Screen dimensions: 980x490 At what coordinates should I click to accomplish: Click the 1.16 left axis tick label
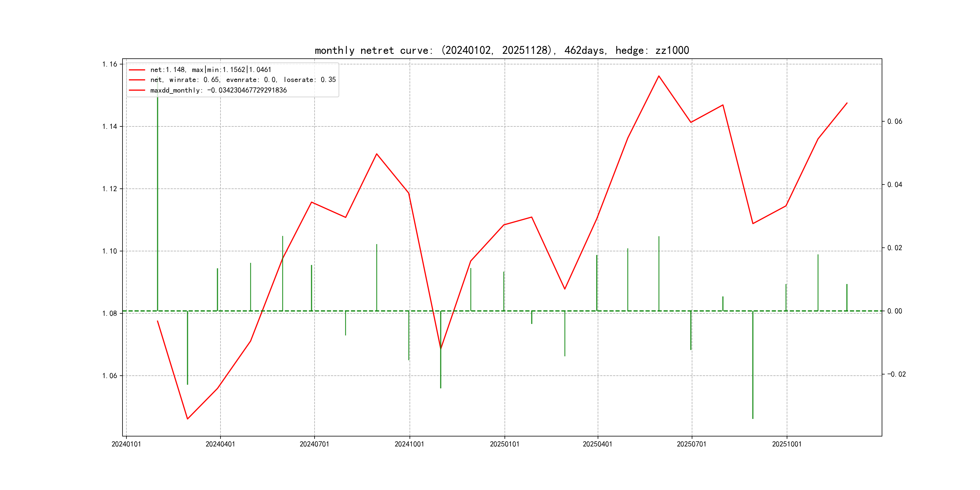coord(109,64)
